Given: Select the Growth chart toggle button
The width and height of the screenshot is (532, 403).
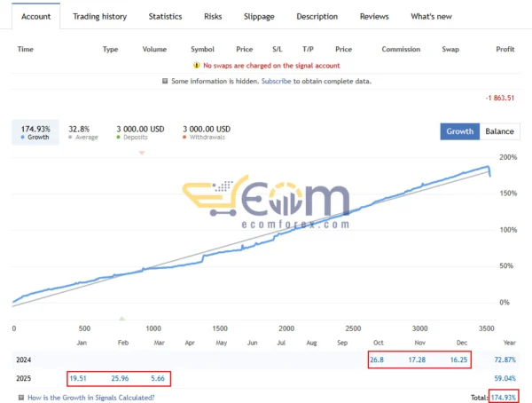Looking at the screenshot, I should [459, 131].
